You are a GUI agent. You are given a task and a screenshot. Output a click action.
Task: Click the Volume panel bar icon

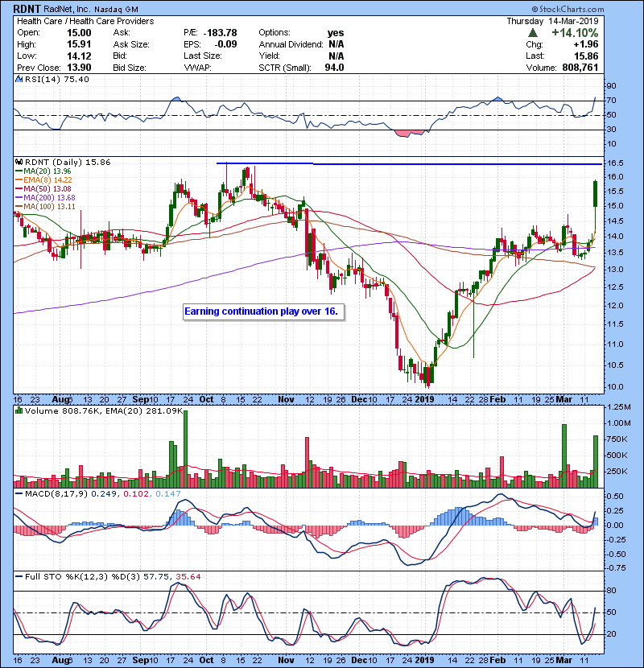tap(19, 411)
